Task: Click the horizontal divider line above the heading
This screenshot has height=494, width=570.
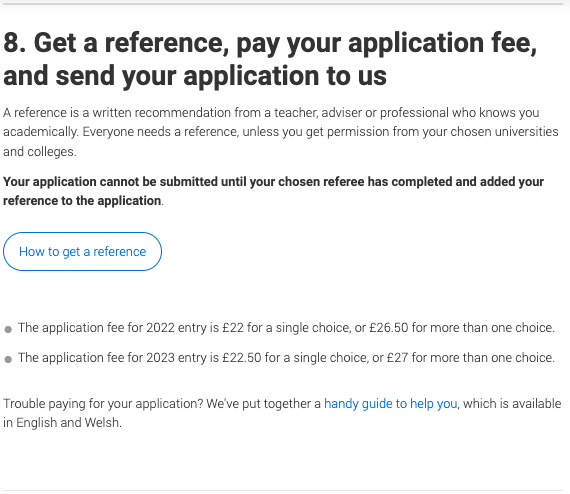Action: tap(285, 4)
